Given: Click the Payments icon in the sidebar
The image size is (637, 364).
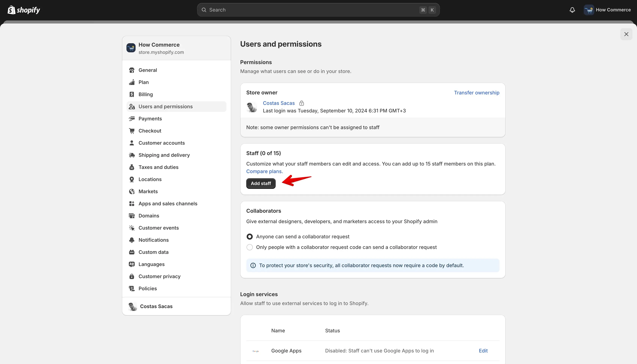Looking at the screenshot, I should tap(132, 119).
